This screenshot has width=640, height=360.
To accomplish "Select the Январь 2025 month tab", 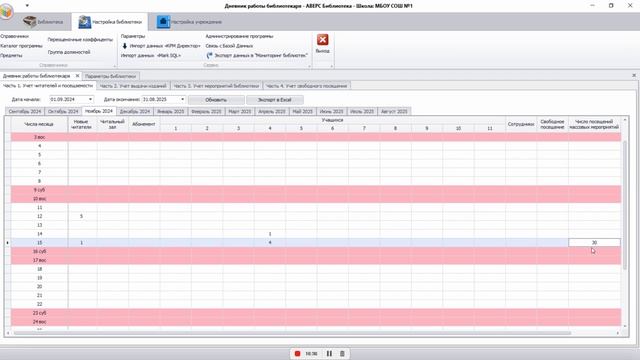I will click(x=171, y=111).
